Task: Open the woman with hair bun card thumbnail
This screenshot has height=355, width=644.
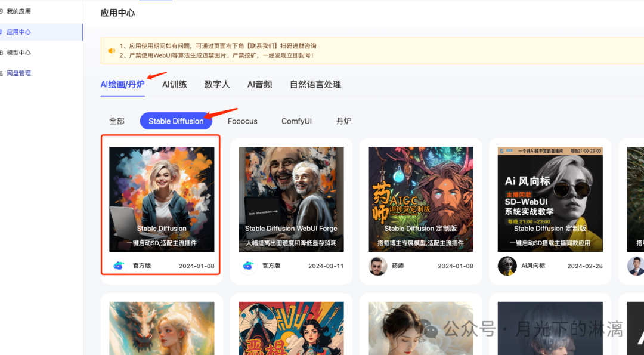Action: [x=420, y=328]
